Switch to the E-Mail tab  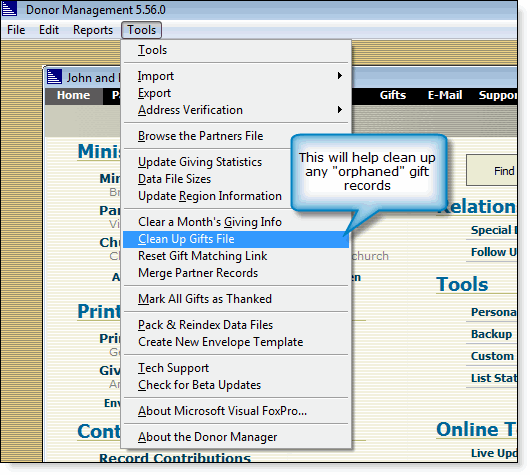pos(445,95)
